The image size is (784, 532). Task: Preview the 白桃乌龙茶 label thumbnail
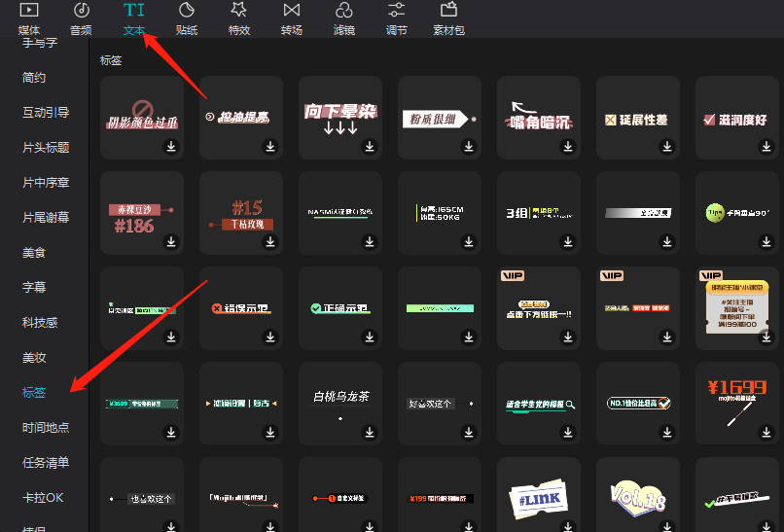coord(340,403)
